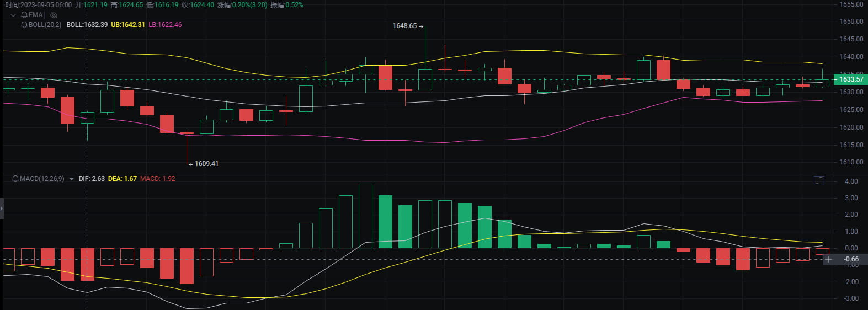The height and width of the screenshot is (310, 868).
Task: Click the 1610.00 price axis label
Action: pyautogui.click(x=851, y=162)
